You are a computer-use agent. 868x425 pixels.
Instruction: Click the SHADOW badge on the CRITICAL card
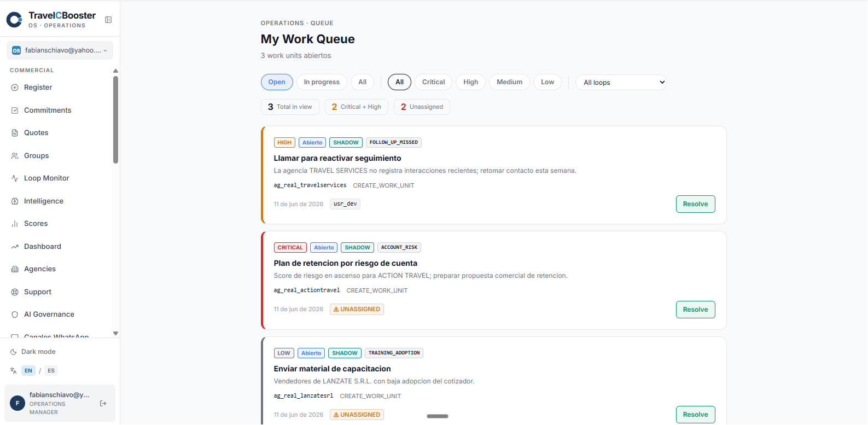pos(357,248)
